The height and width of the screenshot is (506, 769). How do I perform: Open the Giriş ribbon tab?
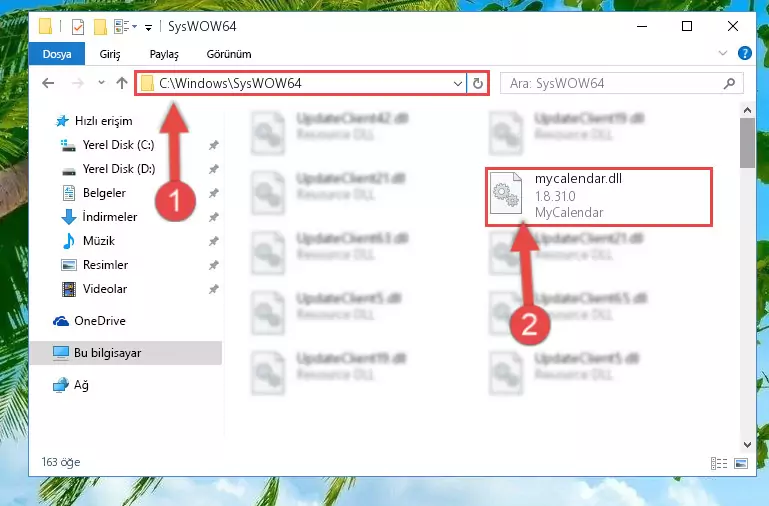point(110,54)
